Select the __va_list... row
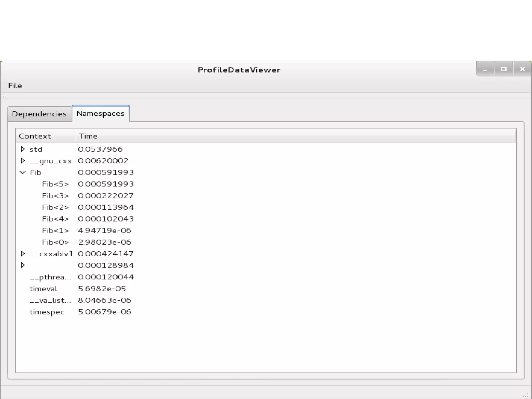 point(50,300)
